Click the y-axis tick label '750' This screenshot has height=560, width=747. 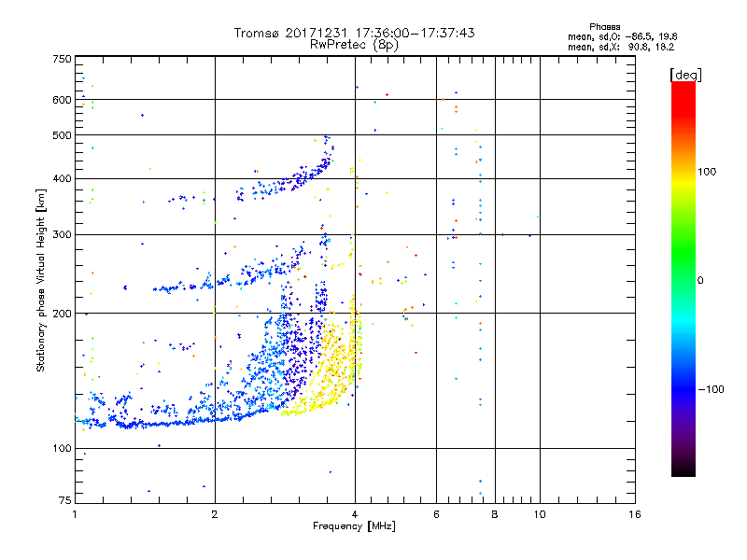point(62,59)
